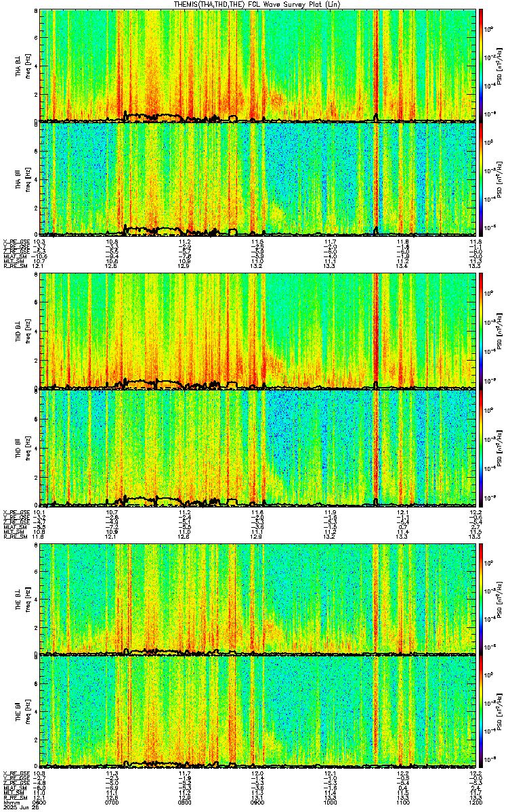Click the PSD color bar beside THD B-perpendicular
The image size is (508, 812).
(x=482, y=332)
